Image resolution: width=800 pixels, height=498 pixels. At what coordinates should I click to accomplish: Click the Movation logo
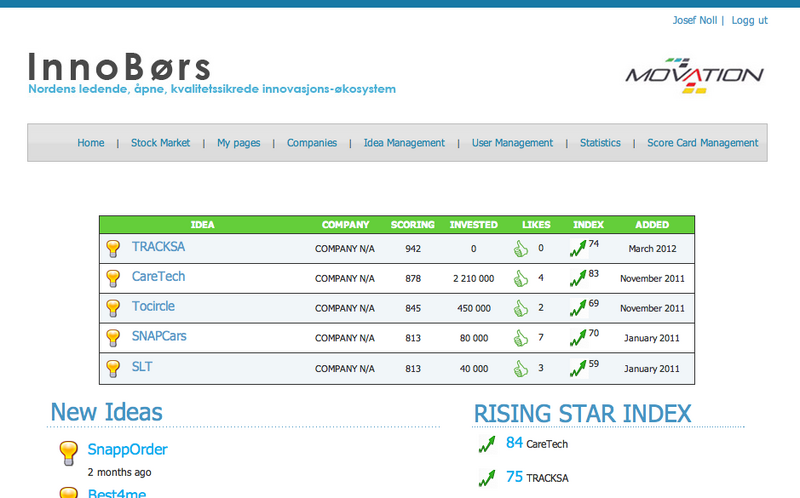click(694, 76)
